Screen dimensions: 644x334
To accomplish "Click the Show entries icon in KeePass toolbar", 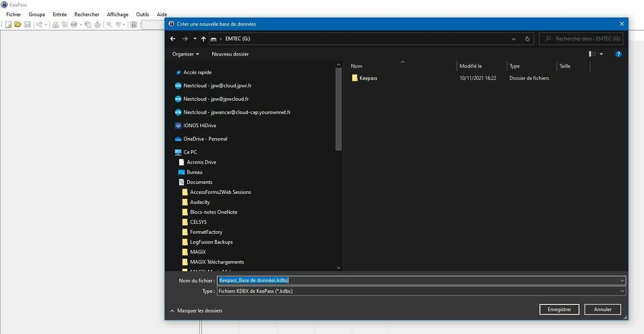I will (x=119, y=24).
